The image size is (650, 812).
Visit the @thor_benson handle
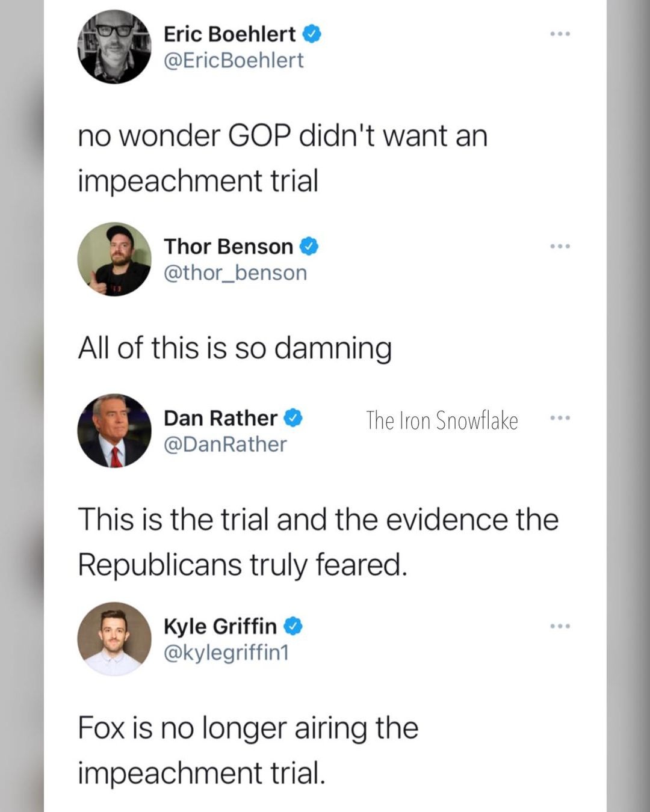pyautogui.click(x=235, y=272)
